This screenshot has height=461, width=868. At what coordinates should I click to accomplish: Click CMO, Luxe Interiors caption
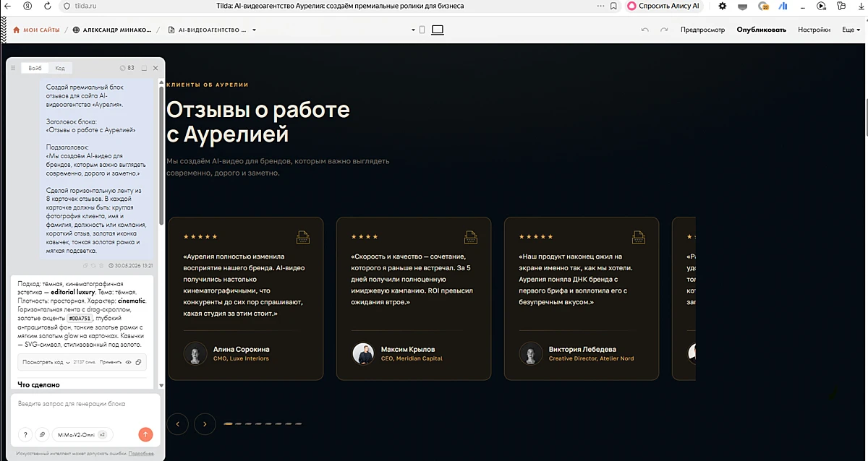241,358
